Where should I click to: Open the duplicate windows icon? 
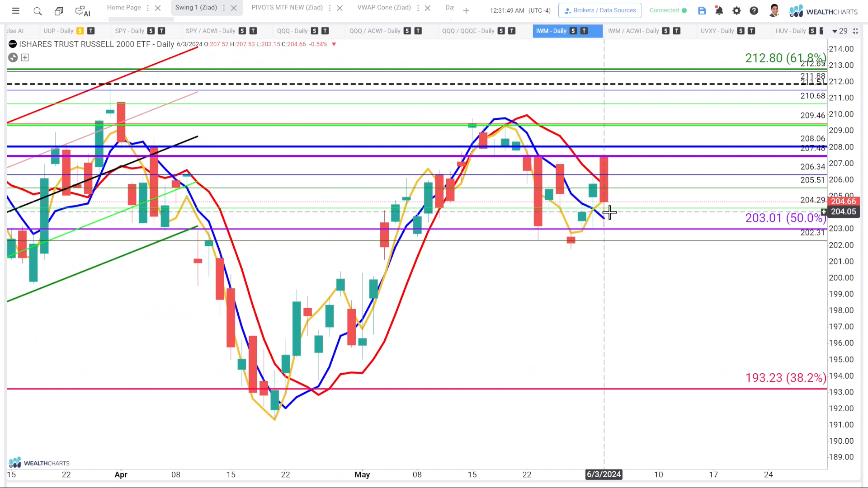coord(58,11)
